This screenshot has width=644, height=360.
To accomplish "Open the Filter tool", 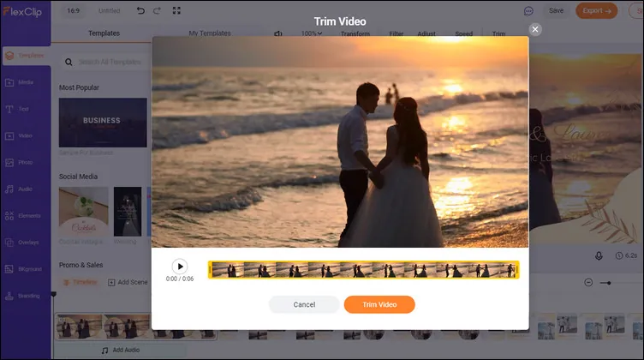I will pos(397,33).
